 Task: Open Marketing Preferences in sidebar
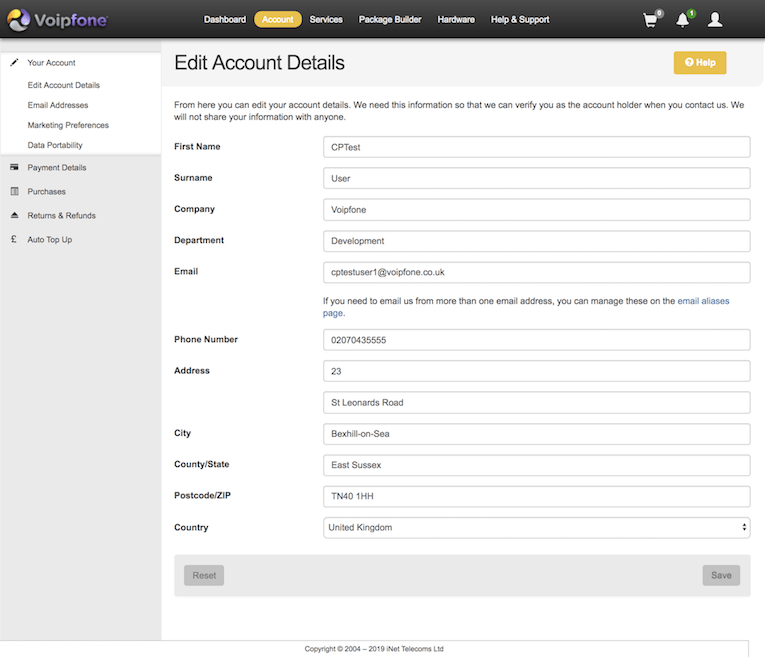[68, 125]
